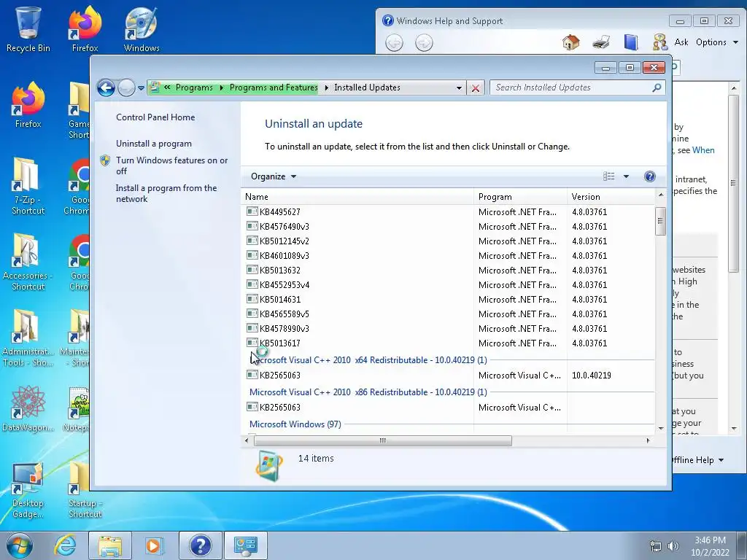Open the Recycle Bin desktop icon
The width and height of the screenshot is (747, 560).
pos(28,28)
